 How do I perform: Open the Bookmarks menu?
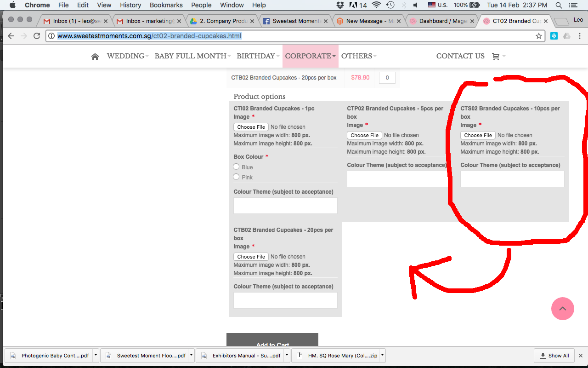pos(166,5)
